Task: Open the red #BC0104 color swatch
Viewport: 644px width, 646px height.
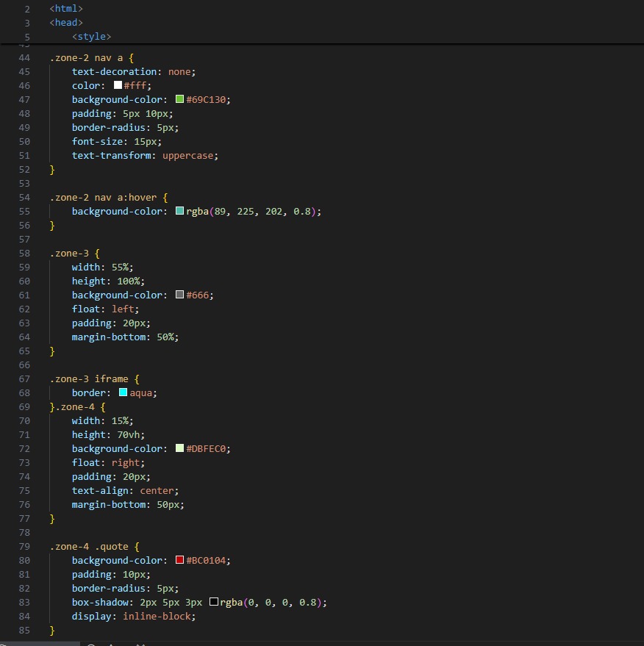Action: click(x=179, y=560)
